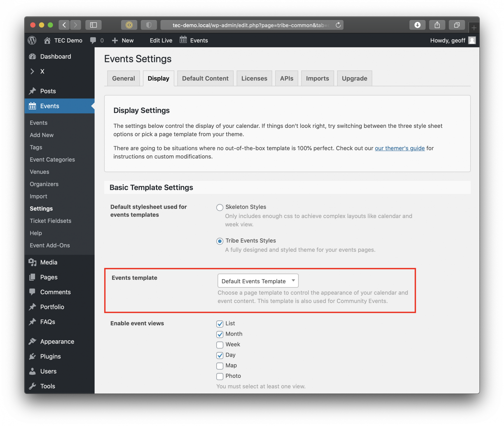Open Import under Events submenu
Viewport: 504px width, 426px height.
(x=38, y=196)
